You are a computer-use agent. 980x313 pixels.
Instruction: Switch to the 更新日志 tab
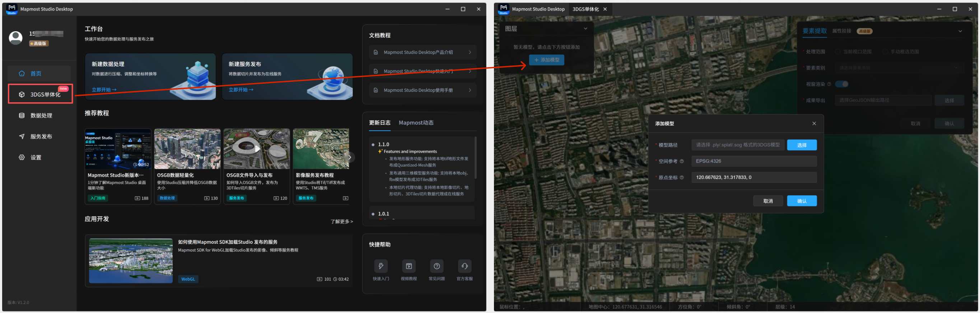tap(379, 123)
